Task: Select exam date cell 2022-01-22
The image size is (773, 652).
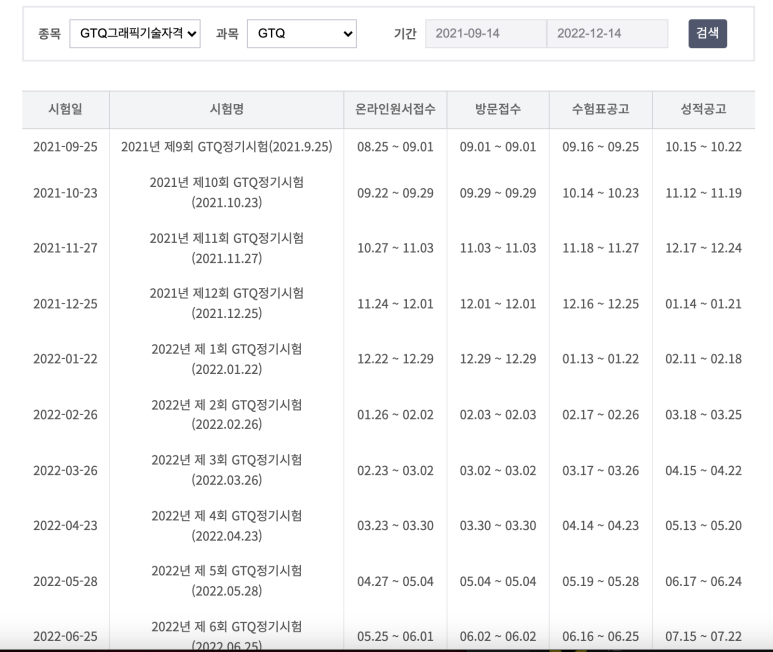Action: [x=65, y=359]
